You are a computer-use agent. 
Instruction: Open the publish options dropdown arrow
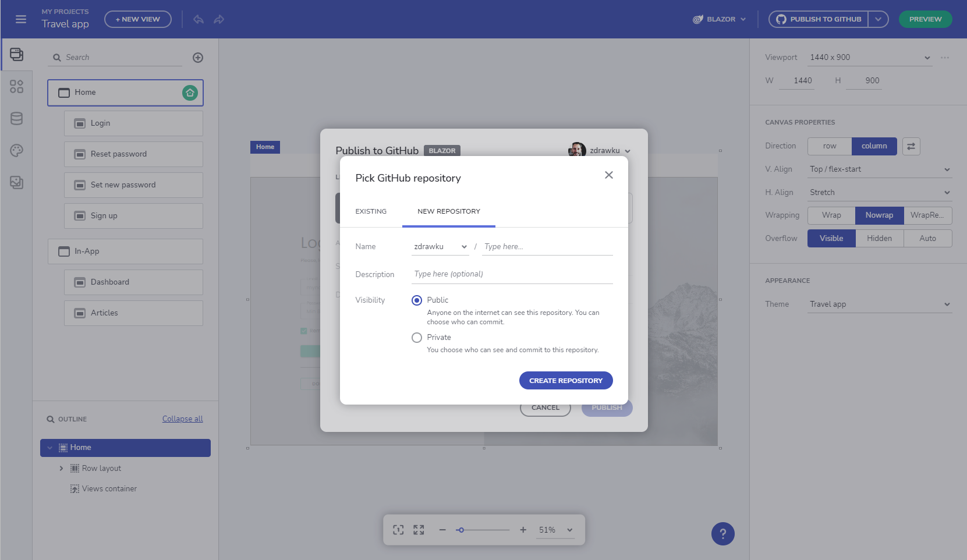[878, 19]
